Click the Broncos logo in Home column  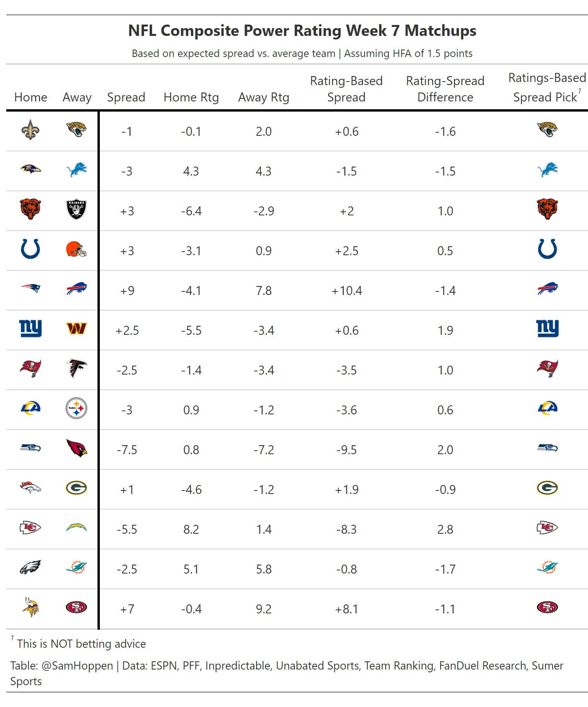[x=30, y=488]
